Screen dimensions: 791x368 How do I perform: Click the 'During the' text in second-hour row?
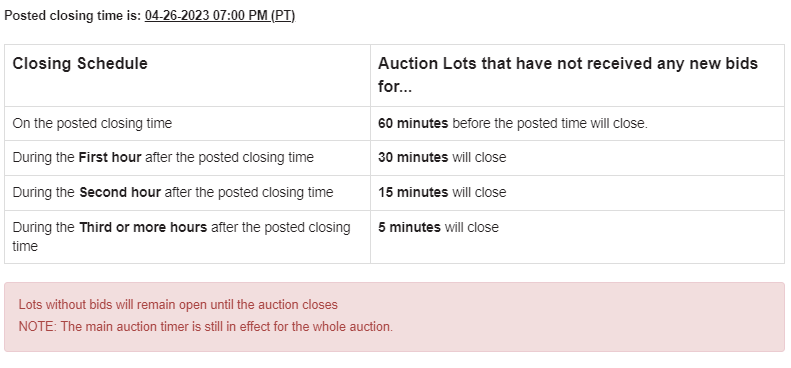click(43, 192)
